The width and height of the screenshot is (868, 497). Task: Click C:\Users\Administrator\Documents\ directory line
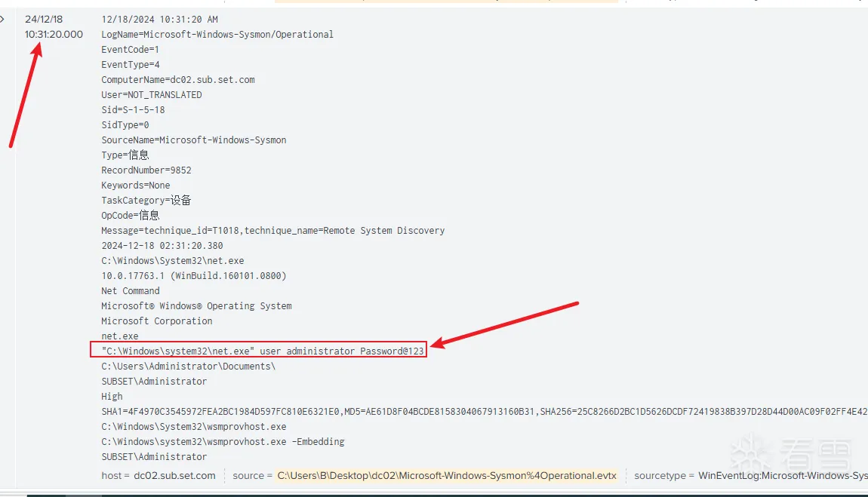[x=188, y=366]
